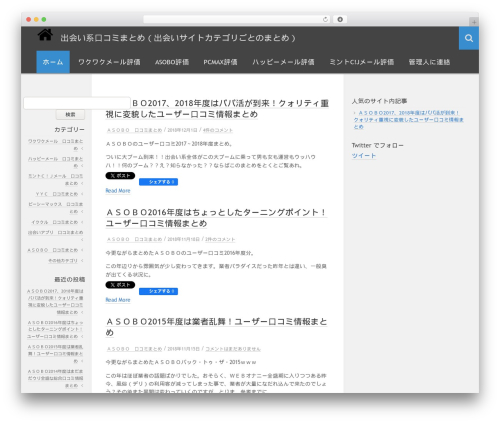
Task: Open 管理人に連絡 menu item
Action: [429, 62]
